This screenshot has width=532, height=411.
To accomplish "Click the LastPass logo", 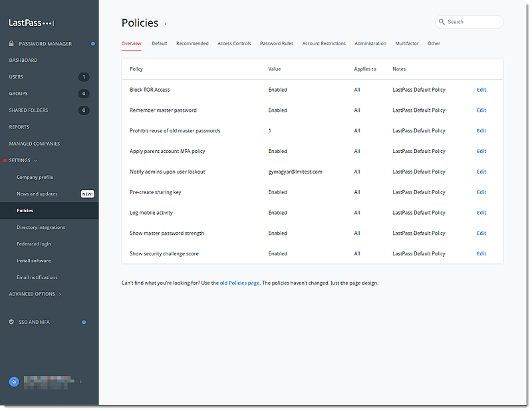I will (x=31, y=23).
